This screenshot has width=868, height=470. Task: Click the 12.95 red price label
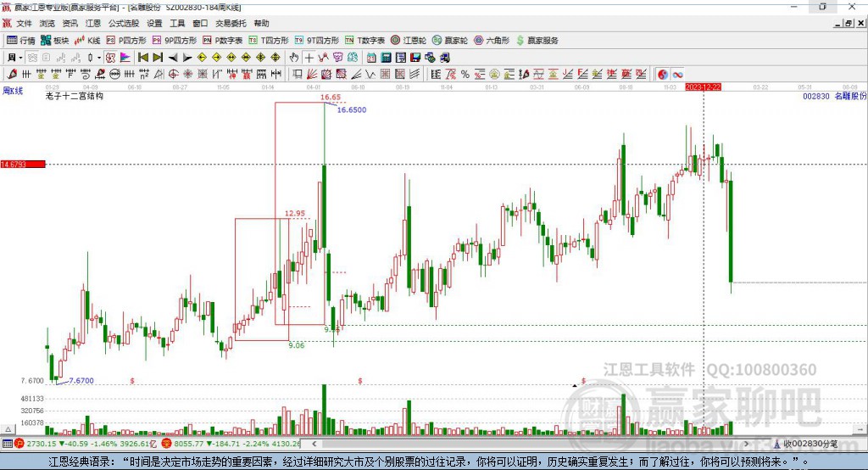(x=295, y=213)
